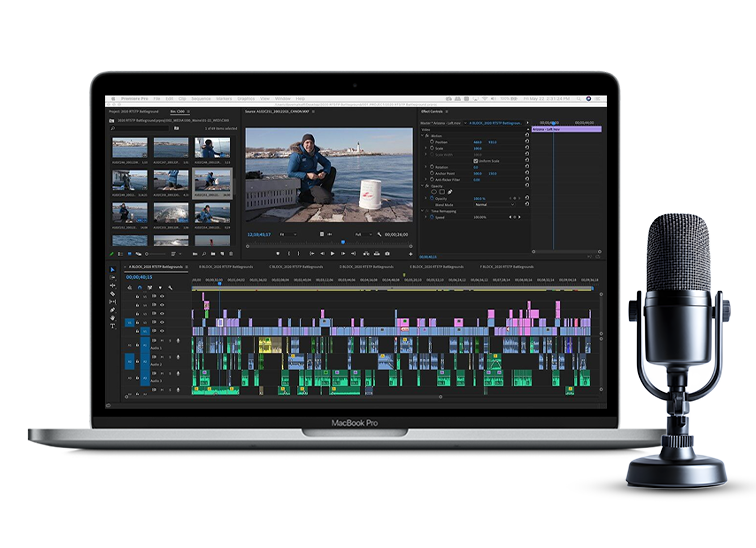756x548 pixels.
Task: Click Spotlight search in menu bar
Action: point(578,98)
